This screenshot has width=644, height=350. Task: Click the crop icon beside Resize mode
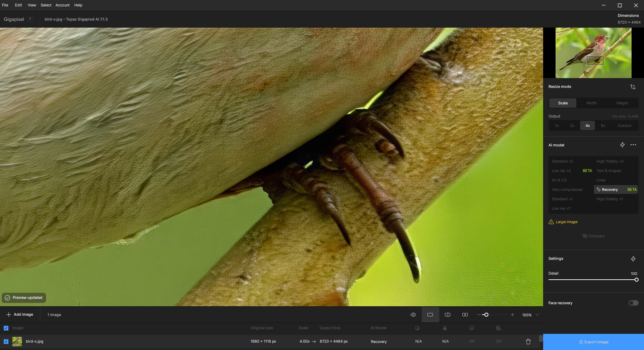[633, 87]
